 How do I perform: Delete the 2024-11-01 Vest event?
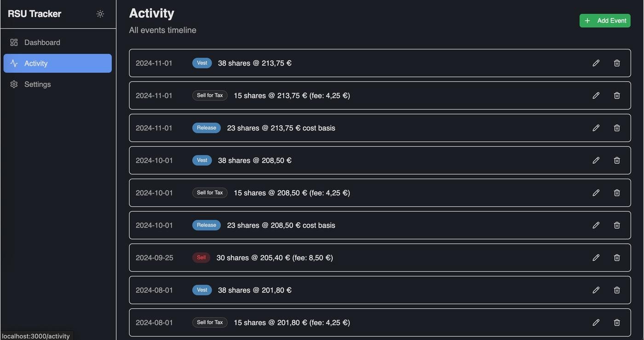[617, 63]
